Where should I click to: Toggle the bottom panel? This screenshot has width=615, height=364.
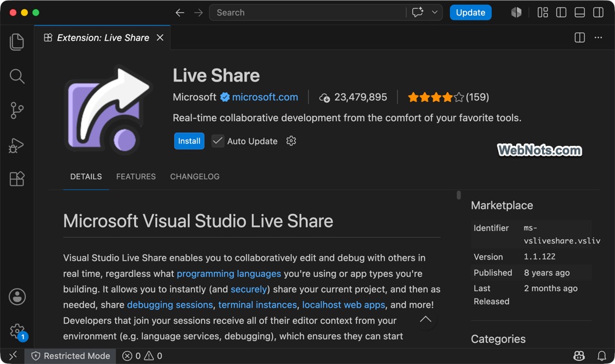[580, 12]
